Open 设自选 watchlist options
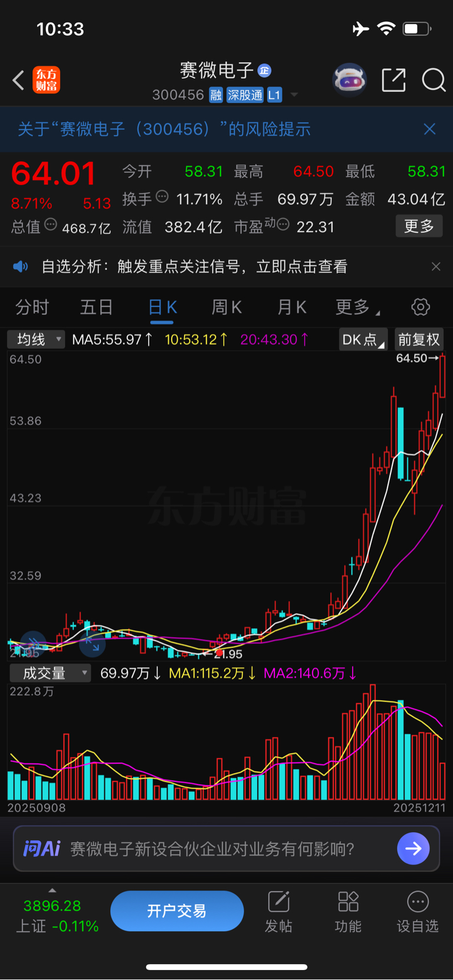This screenshot has height=980, width=453. pos(418,912)
